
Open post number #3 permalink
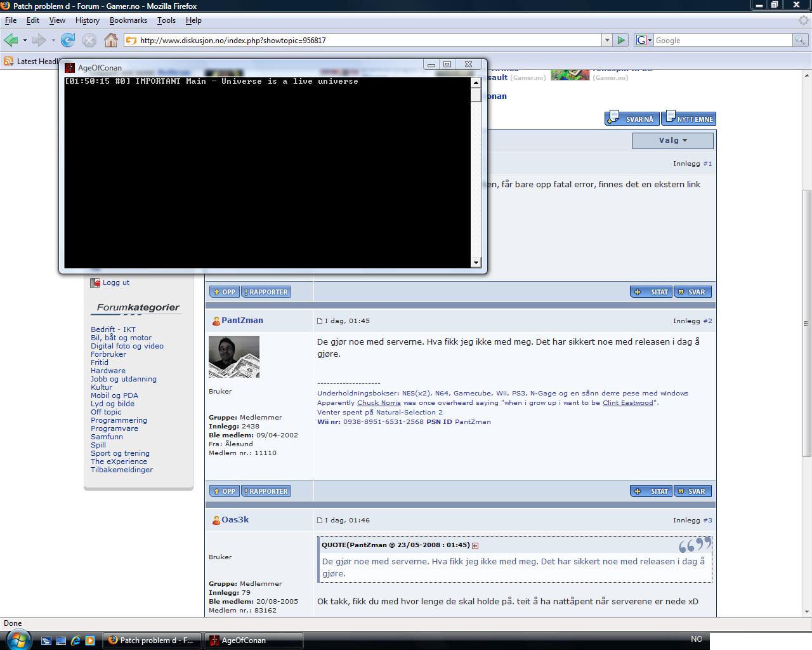click(707, 521)
